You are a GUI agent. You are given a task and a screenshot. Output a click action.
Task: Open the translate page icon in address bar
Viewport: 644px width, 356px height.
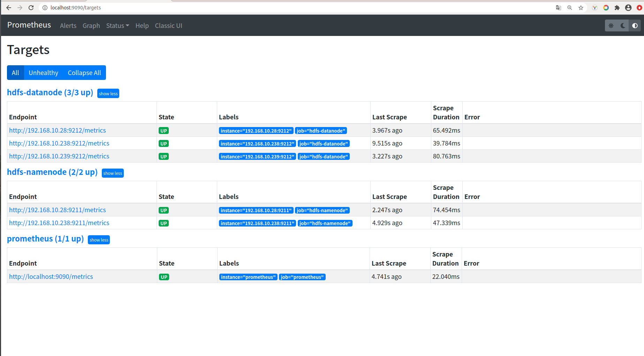click(x=558, y=7)
